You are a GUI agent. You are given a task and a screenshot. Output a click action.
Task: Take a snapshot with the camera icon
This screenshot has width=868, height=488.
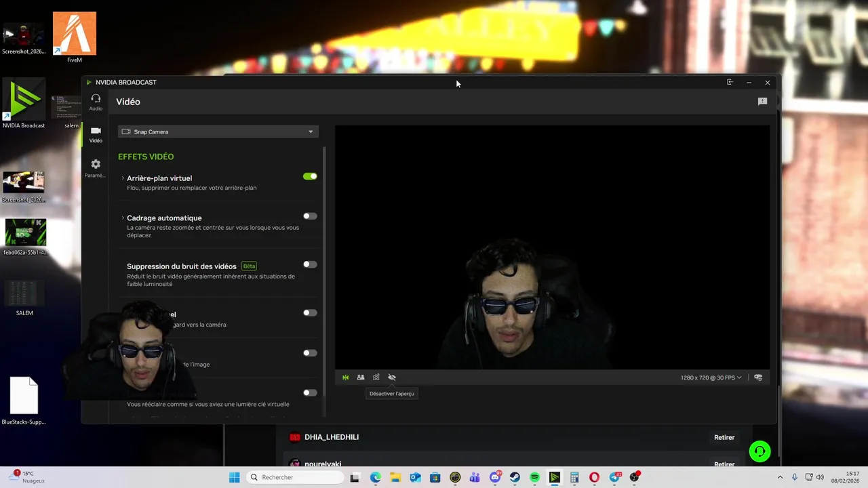tap(376, 378)
